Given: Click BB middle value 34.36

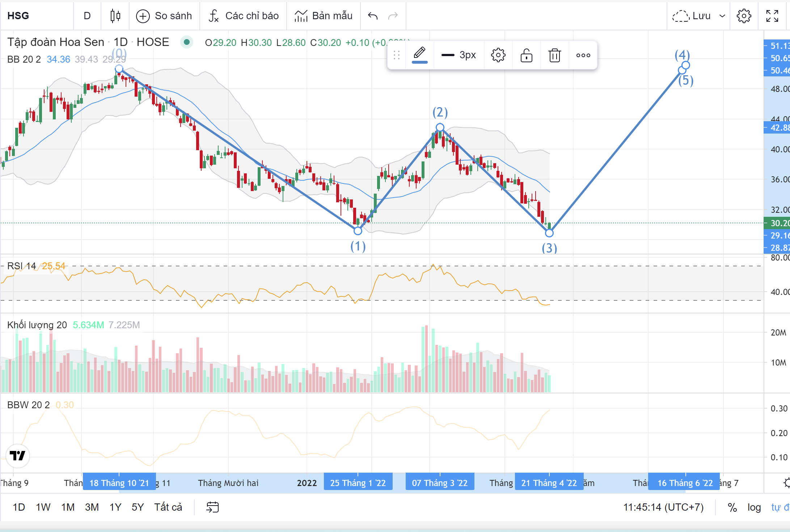Looking at the screenshot, I should point(58,59).
